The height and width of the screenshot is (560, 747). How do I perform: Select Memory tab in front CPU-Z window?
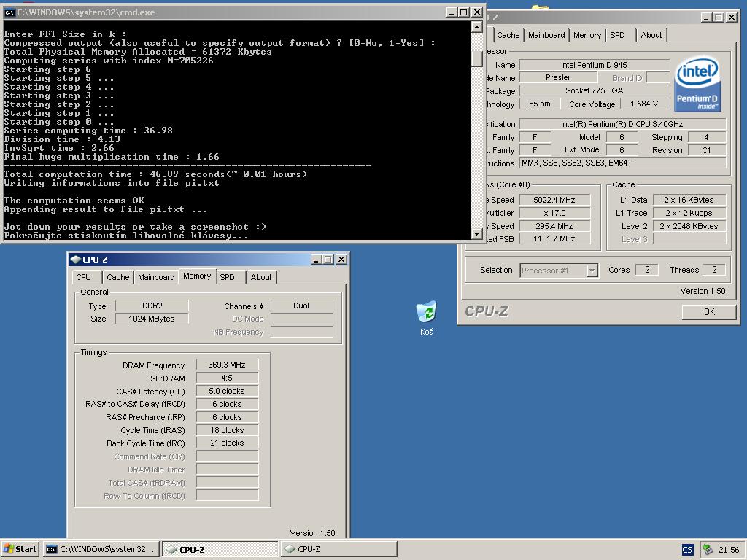click(x=197, y=276)
